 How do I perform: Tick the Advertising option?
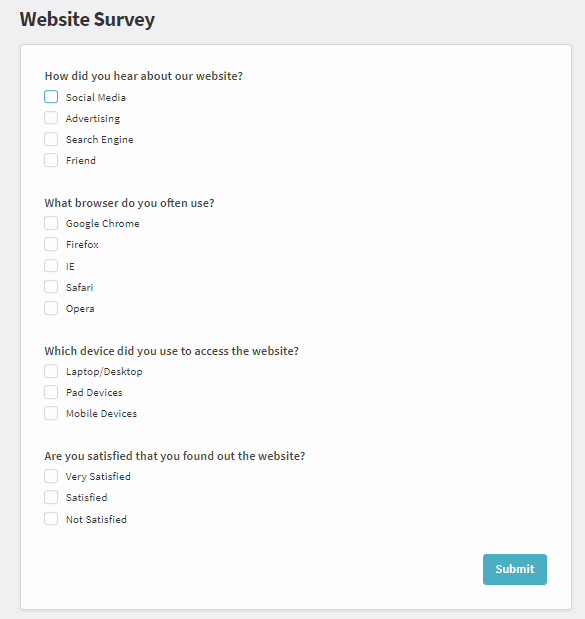point(51,118)
